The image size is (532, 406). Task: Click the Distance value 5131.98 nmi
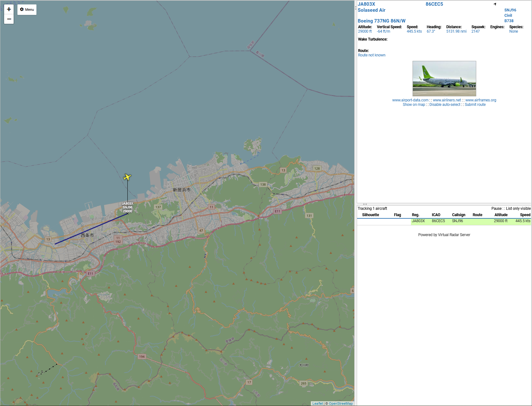click(456, 31)
